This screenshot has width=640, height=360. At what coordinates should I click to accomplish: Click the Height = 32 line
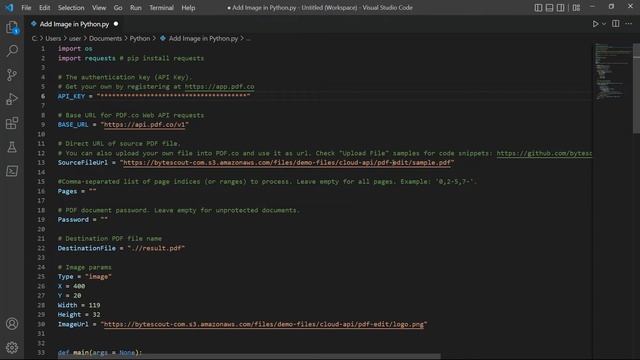[x=79, y=315]
